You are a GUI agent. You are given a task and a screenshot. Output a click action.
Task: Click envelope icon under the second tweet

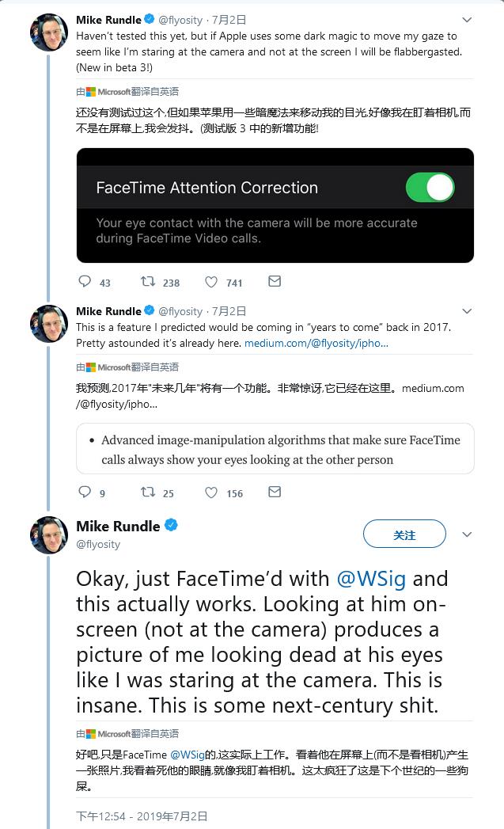(274, 492)
